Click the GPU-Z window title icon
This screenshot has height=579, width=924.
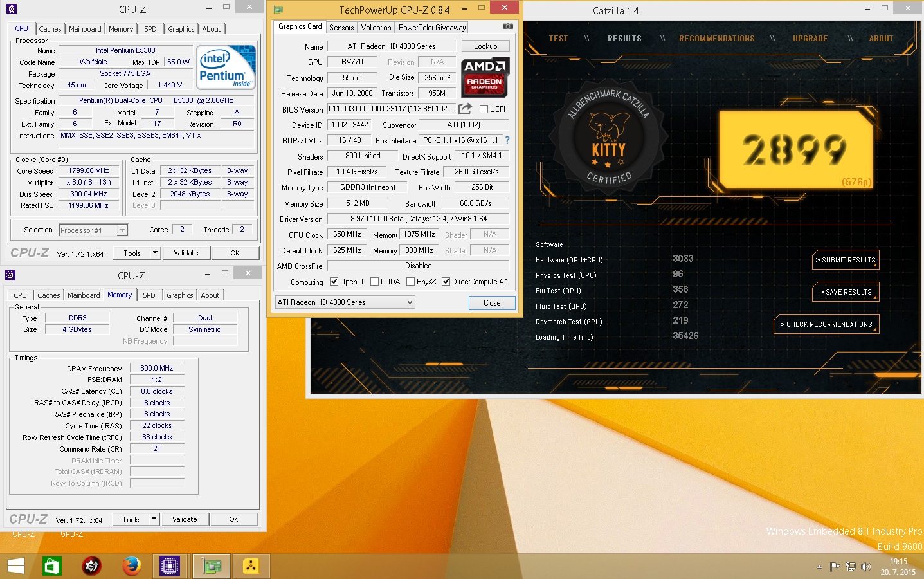[278, 10]
